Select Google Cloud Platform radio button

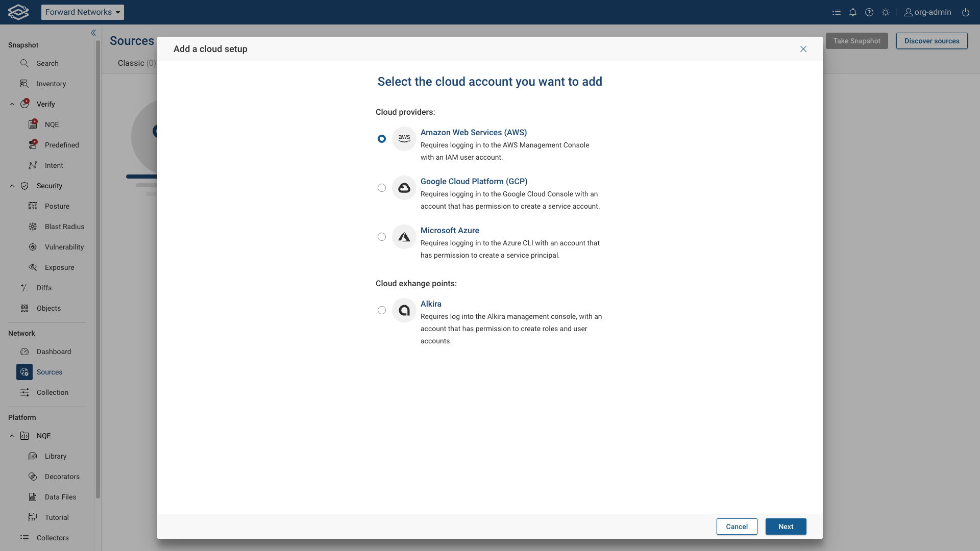(x=381, y=188)
